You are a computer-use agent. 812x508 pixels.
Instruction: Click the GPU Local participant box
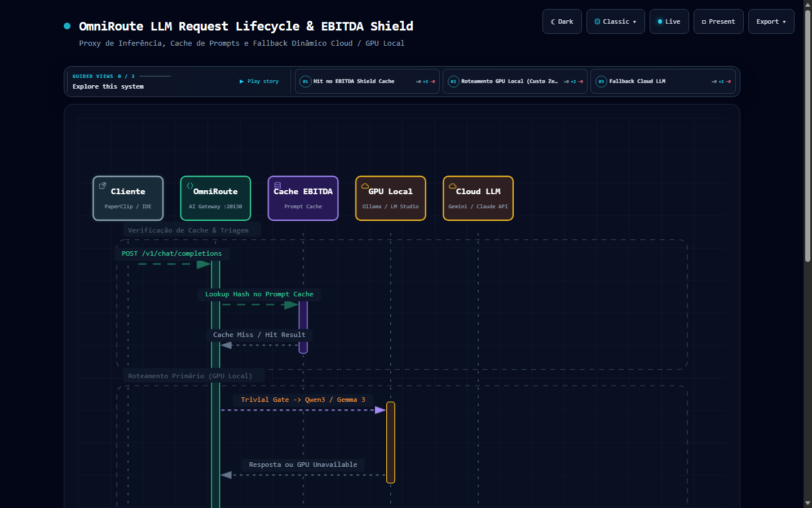pos(391,198)
